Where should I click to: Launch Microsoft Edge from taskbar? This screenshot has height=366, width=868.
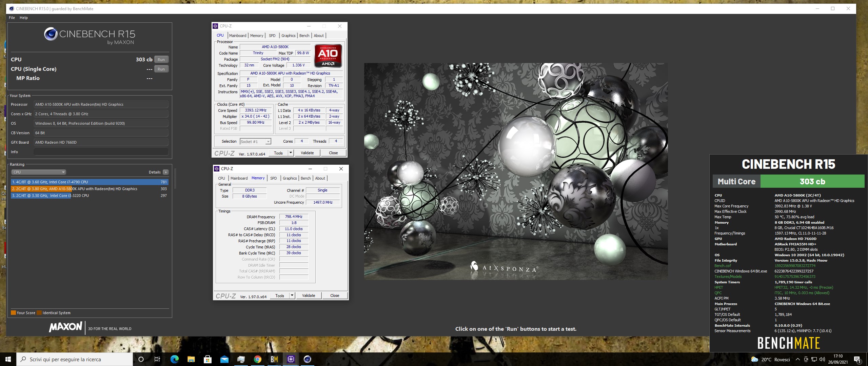click(x=174, y=359)
